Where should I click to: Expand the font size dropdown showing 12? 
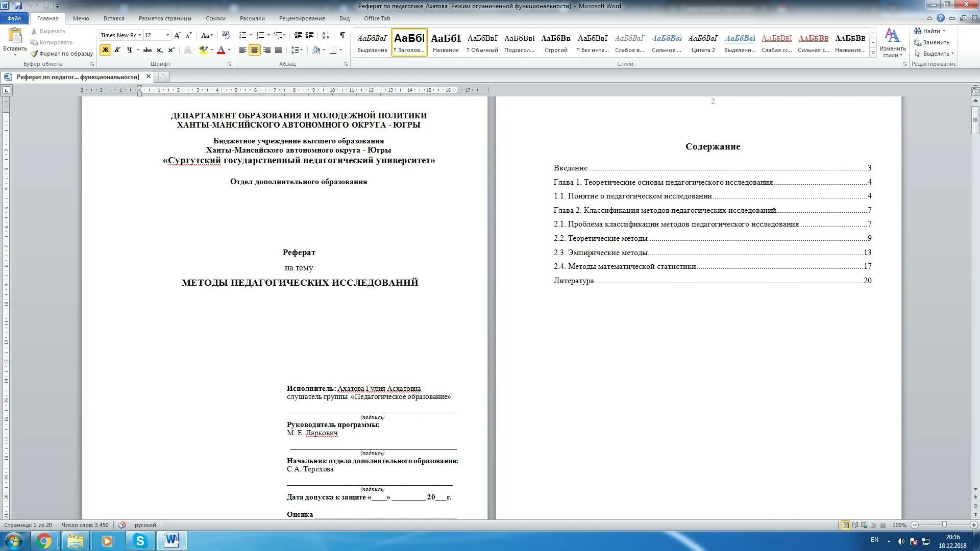pos(164,35)
